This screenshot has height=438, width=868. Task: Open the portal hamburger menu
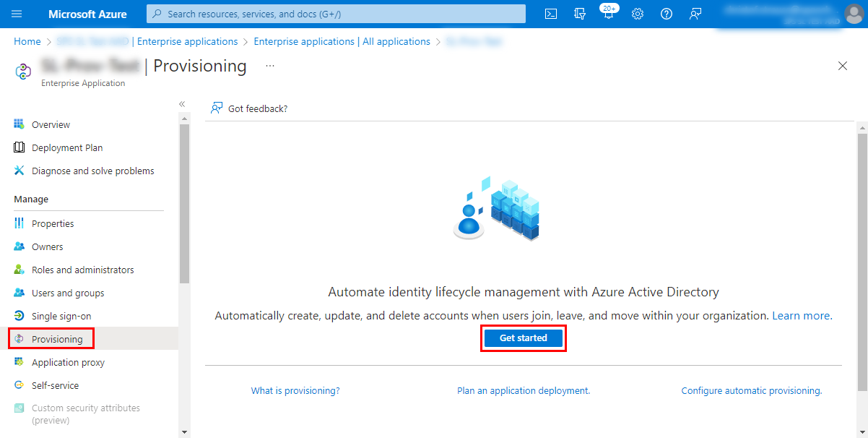17,14
